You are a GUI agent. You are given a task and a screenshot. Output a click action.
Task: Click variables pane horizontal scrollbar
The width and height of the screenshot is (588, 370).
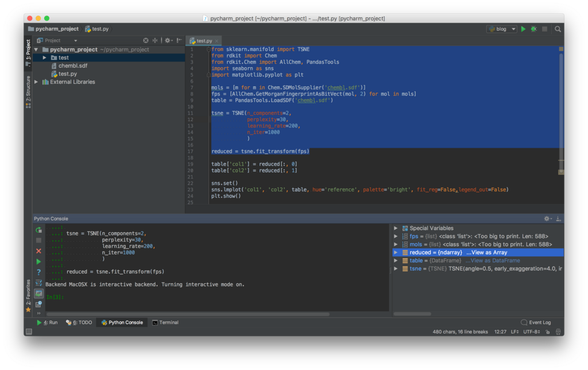coord(412,314)
